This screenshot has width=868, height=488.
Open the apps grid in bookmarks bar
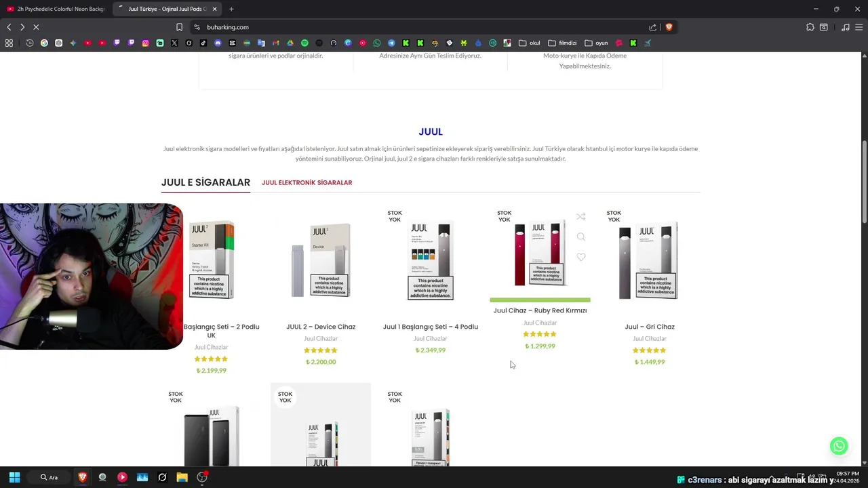coord(9,43)
